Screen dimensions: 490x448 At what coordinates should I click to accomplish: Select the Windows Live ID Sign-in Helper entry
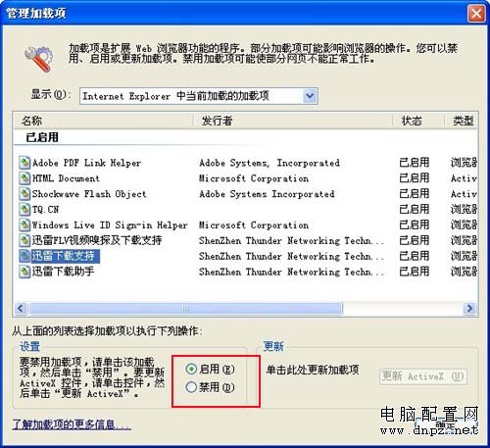pyautogui.click(x=110, y=224)
